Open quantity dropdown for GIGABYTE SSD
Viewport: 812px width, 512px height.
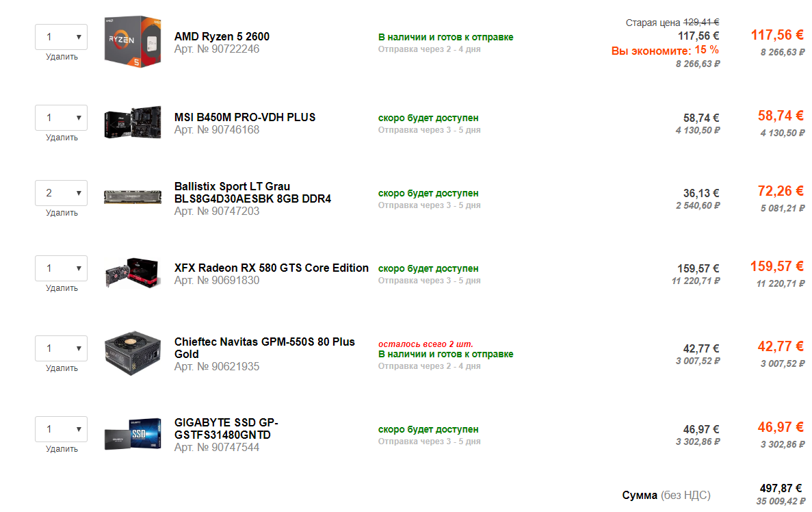[x=61, y=429]
